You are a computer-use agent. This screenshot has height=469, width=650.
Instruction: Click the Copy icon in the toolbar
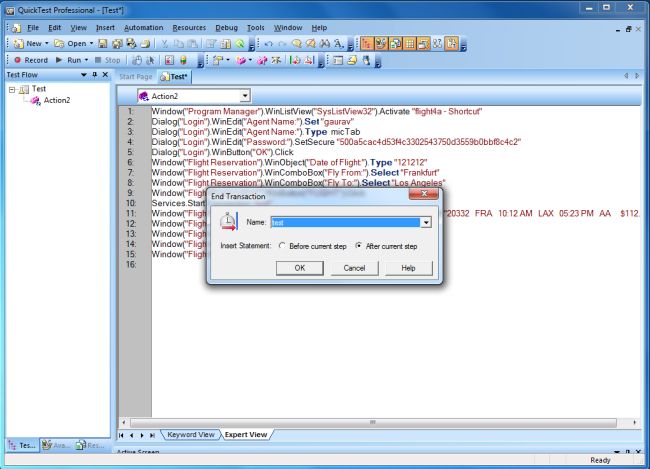point(179,44)
